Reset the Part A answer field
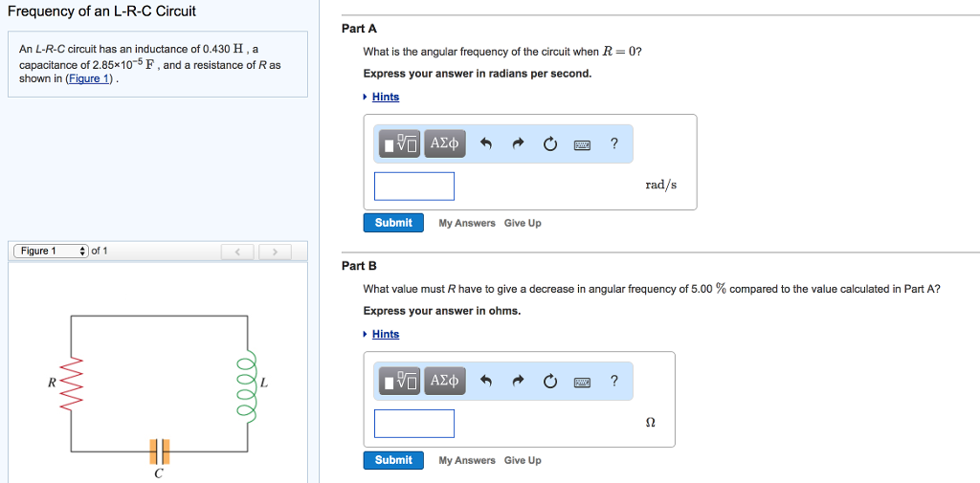Image resolution: width=980 pixels, height=483 pixels. tap(550, 144)
